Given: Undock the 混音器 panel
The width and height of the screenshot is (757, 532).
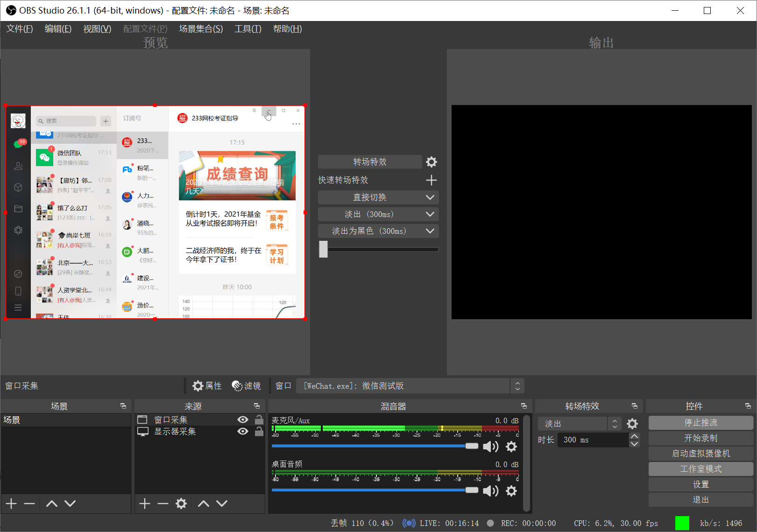Looking at the screenshot, I should point(524,406).
